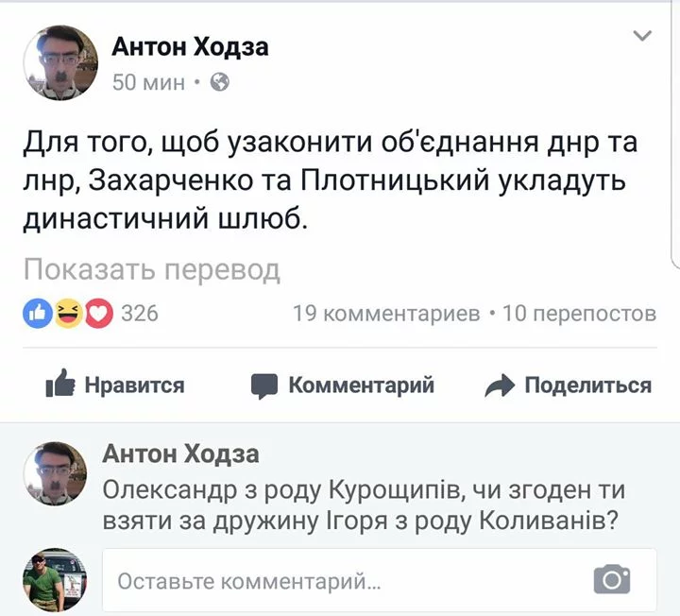
Task: Open the post author's avatar in header
Action: [x=60, y=62]
